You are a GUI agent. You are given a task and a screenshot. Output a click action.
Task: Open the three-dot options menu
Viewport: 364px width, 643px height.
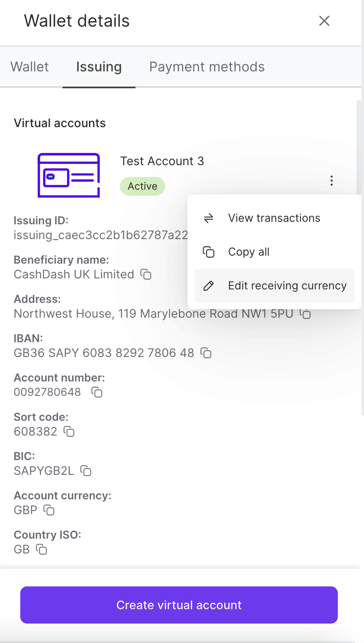tap(331, 181)
